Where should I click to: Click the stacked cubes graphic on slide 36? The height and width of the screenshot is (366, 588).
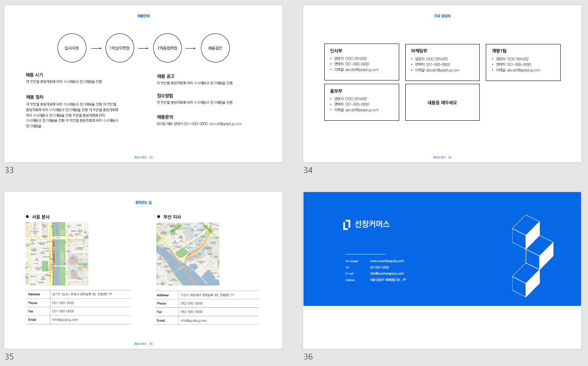tap(532, 256)
